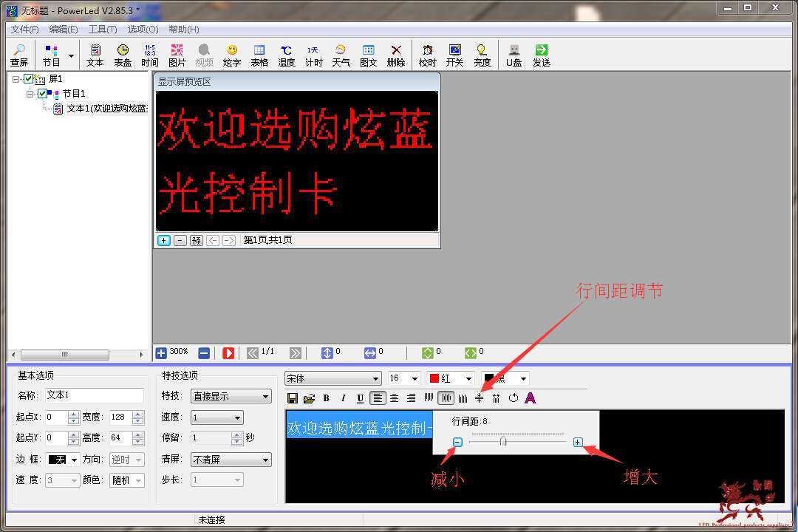Go to previous page double-arrow icon
This screenshot has height=532, width=798.
click(x=253, y=352)
